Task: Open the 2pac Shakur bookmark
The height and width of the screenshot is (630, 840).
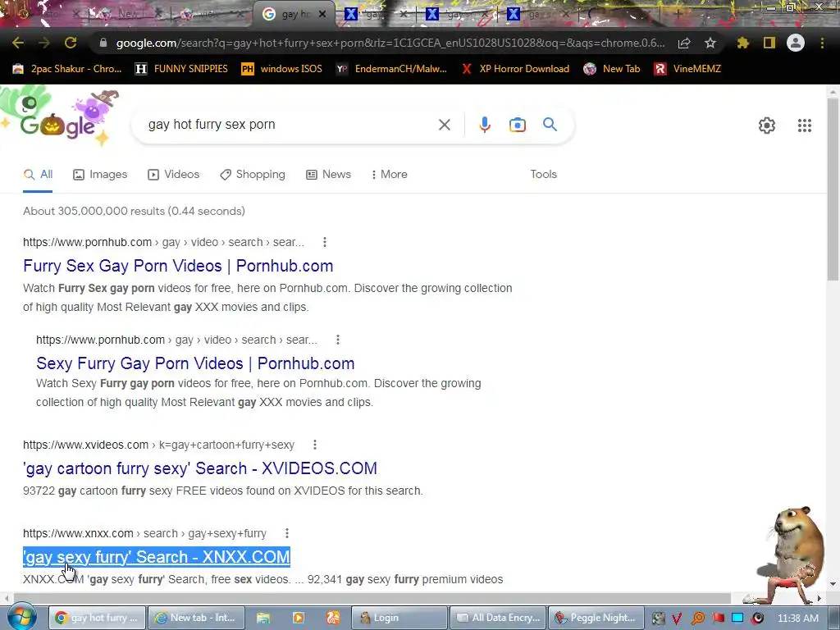Action: coord(68,69)
